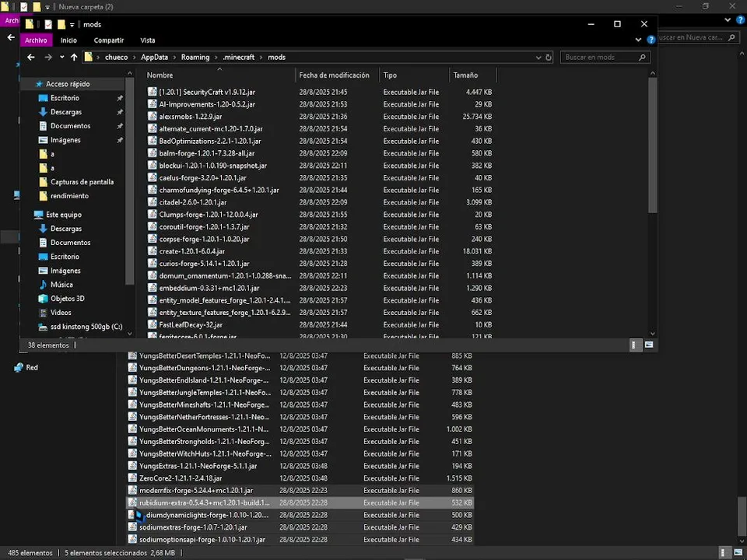Open Videos in navigation pane
Viewport: 747px width, 560px height.
[x=61, y=313]
